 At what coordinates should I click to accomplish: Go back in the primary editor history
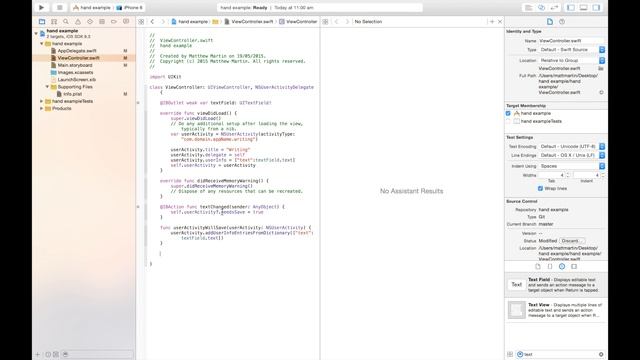(152, 22)
